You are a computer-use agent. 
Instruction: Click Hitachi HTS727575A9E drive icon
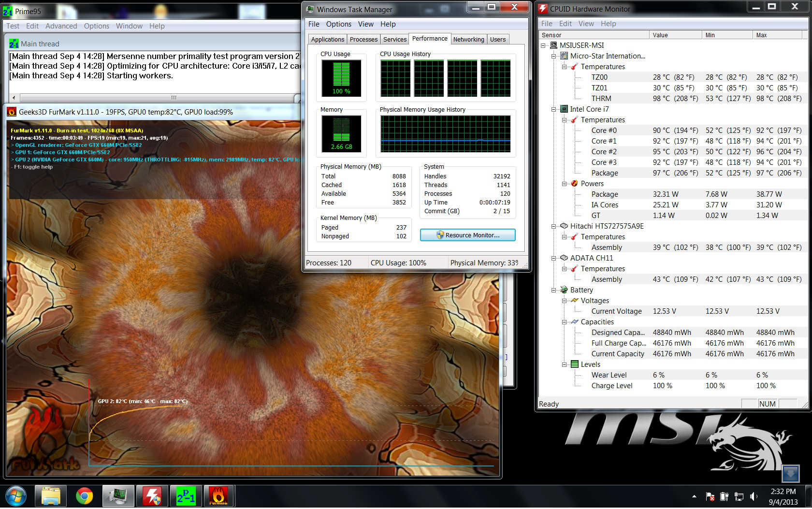tap(564, 226)
